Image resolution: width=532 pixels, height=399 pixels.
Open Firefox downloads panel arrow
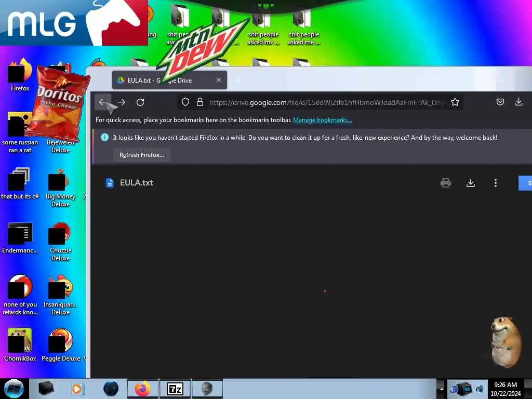click(519, 102)
